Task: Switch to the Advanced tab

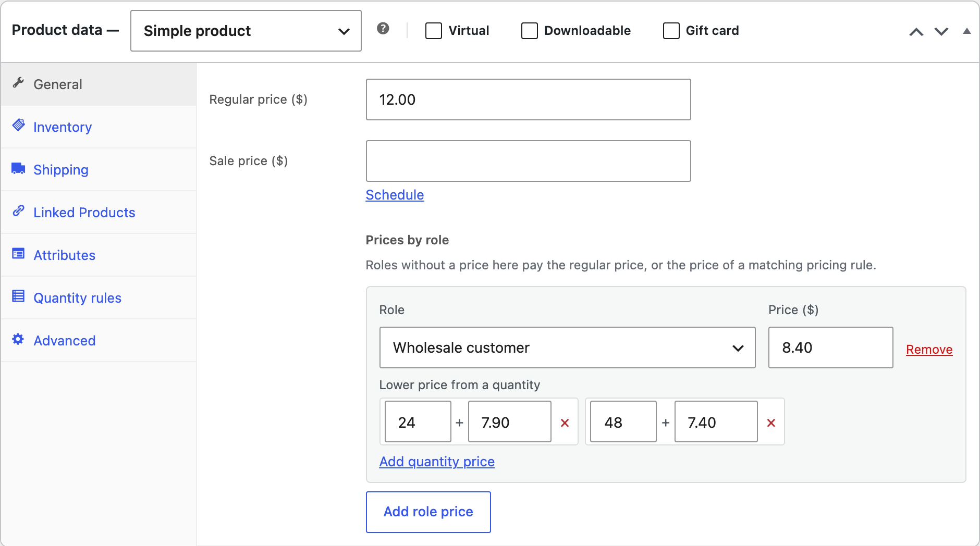Action: pyautogui.click(x=99, y=341)
